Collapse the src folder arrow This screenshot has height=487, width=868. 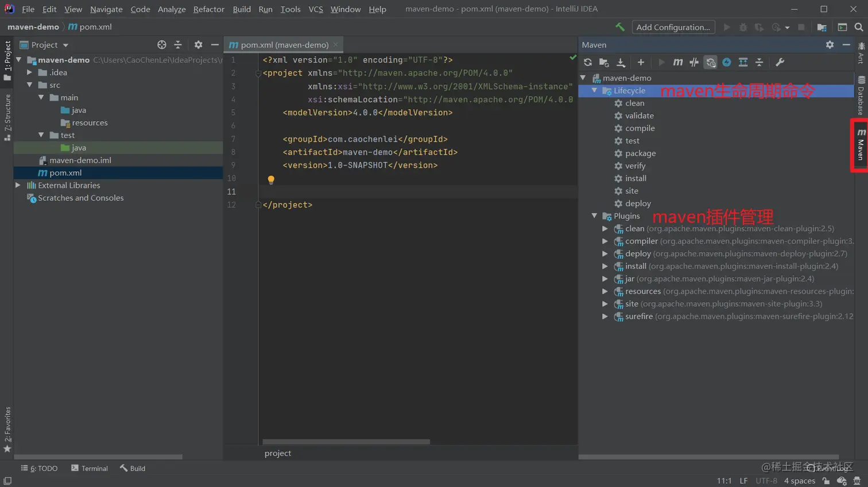pyautogui.click(x=30, y=85)
